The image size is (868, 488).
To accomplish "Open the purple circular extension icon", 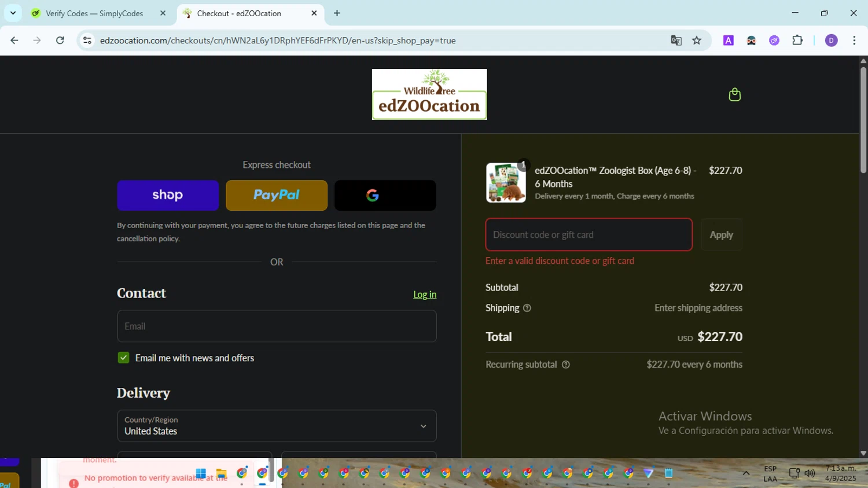I will pos(774,41).
